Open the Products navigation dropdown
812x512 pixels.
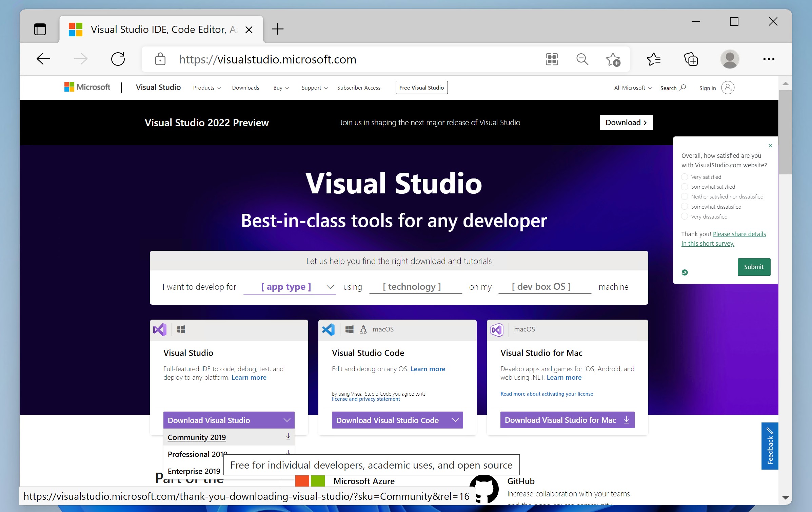207,88
